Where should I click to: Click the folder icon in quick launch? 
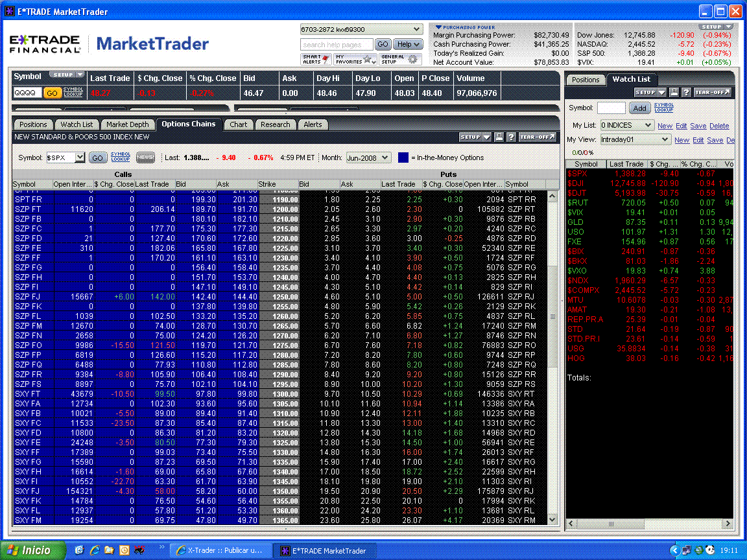pos(109,550)
